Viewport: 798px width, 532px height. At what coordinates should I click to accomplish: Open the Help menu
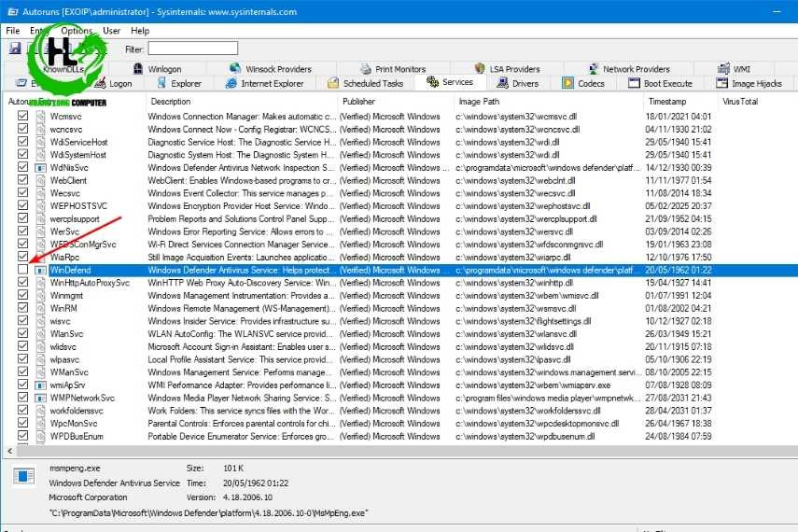[140, 31]
